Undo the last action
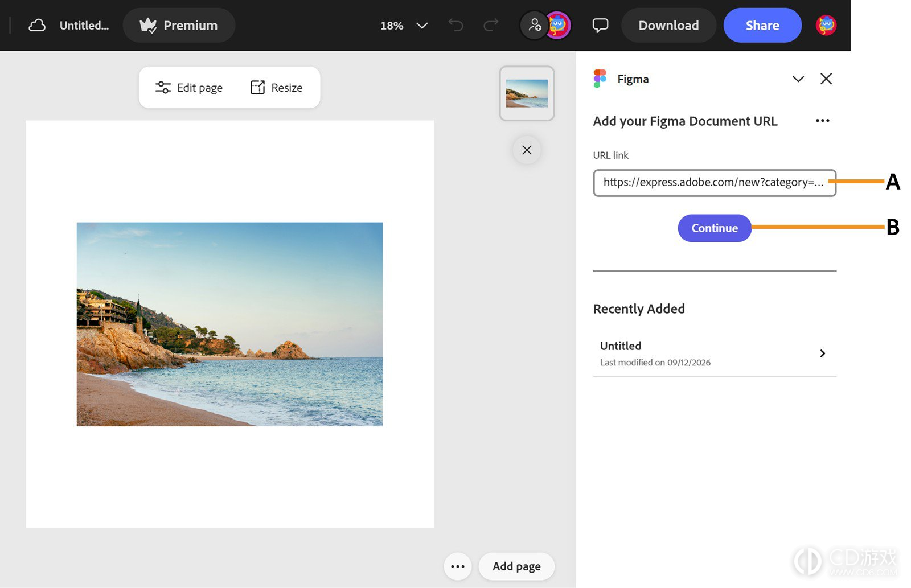 point(455,25)
